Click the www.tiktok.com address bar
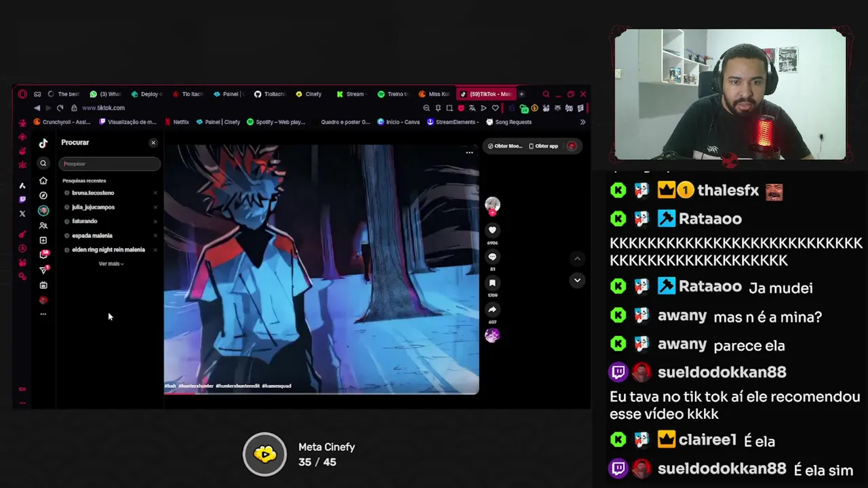The height and width of the screenshot is (488, 868). pos(103,108)
